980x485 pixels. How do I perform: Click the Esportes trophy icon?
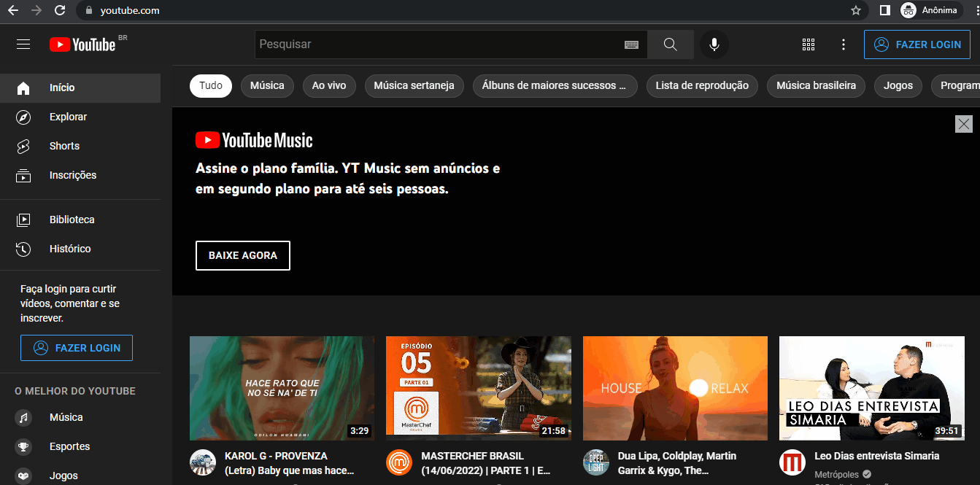coord(23,446)
